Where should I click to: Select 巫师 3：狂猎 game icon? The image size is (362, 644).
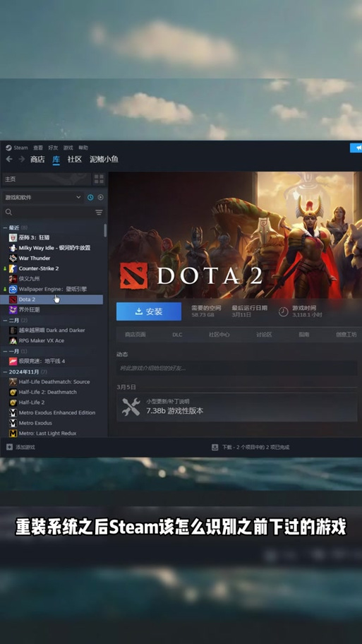coord(13,237)
